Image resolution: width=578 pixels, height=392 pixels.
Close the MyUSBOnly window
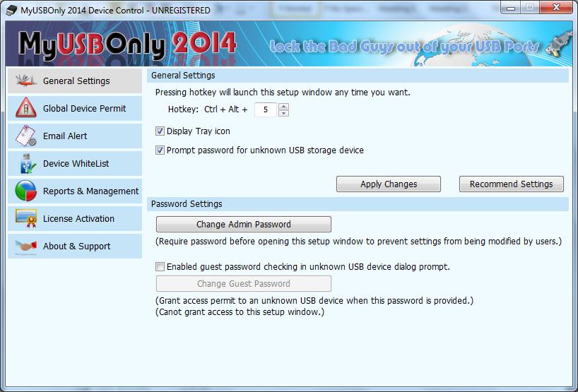coord(556,7)
